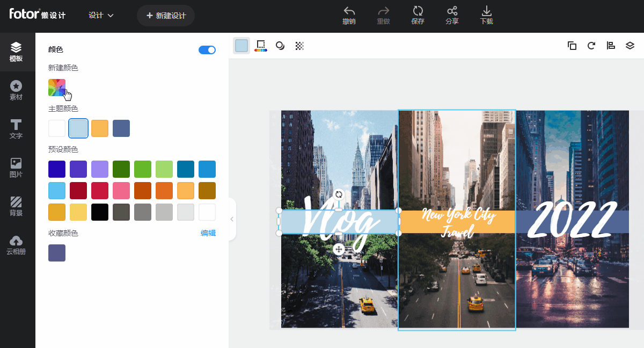
Task: Click the Fotor logo
Action: [38, 14]
